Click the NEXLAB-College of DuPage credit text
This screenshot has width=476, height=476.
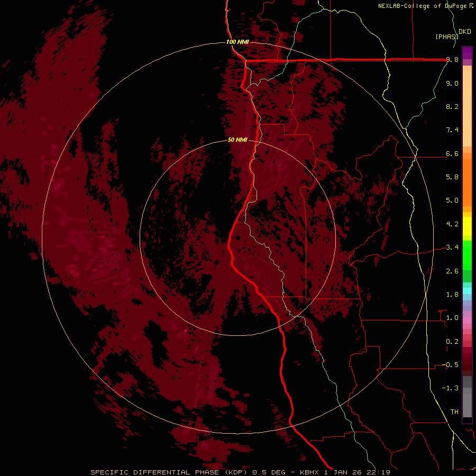[x=423, y=6]
